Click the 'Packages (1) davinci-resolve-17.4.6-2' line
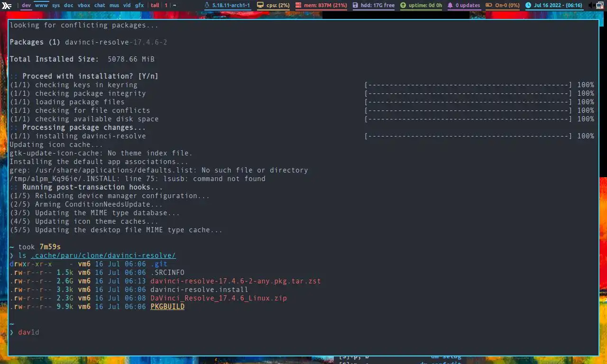The height and width of the screenshot is (364, 607). pyautogui.click(x=88, y=42)
